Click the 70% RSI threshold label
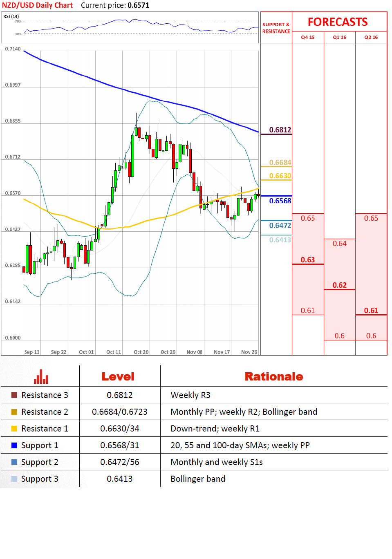This screenshot has width=392, height=559. point(18,21)
